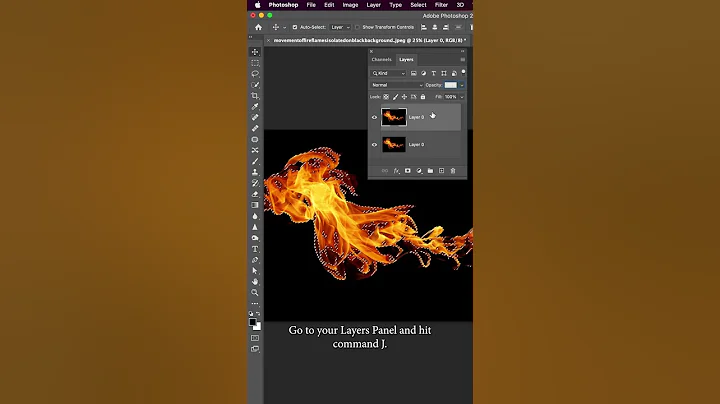Open the Move tool preset picker arrow

coord(285,28)
